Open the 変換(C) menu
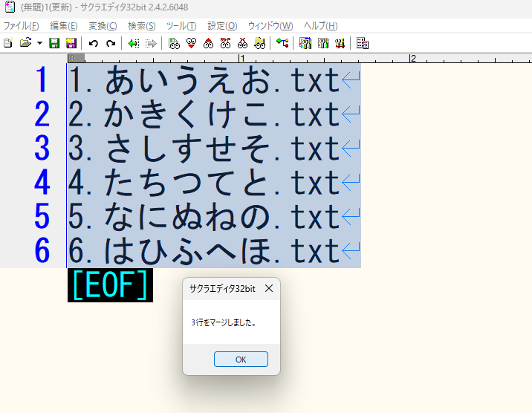Viewport: 532px width, 413px height. coord(103,26)
